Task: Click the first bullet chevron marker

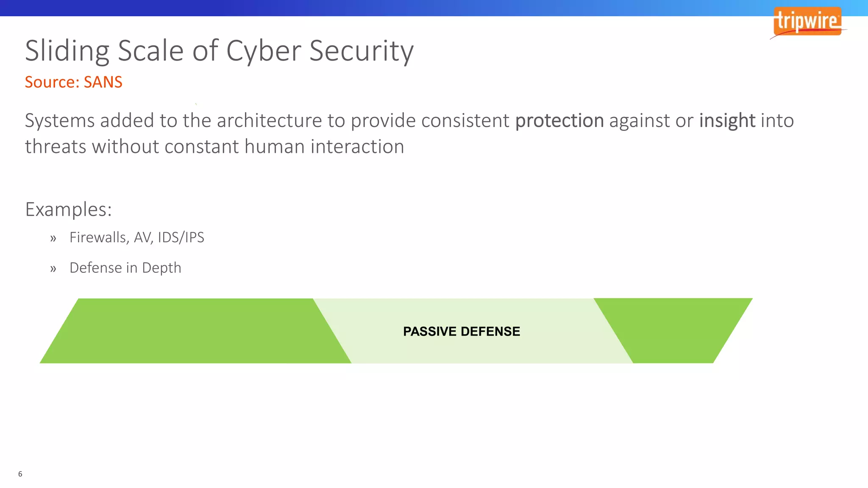Action: 53,238
